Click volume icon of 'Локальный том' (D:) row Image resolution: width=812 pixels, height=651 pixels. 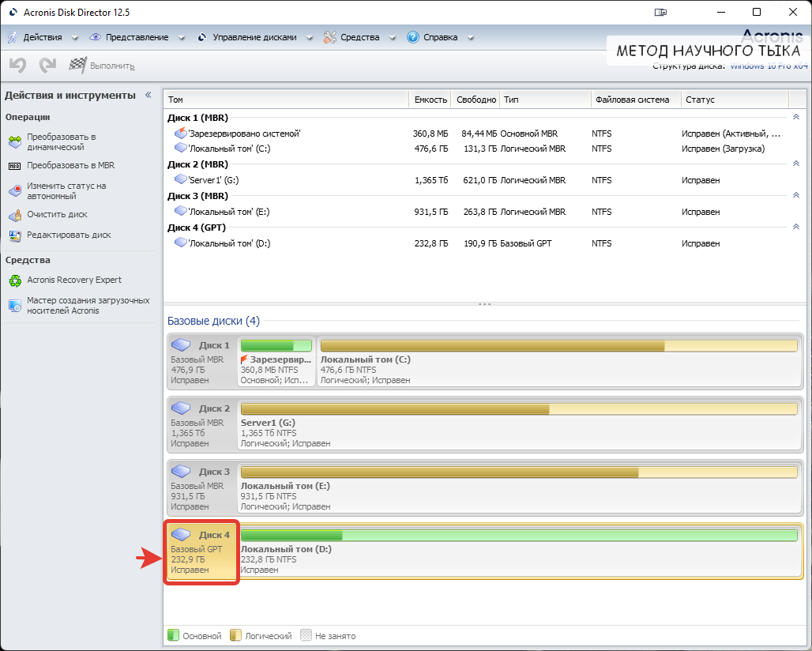180,243
